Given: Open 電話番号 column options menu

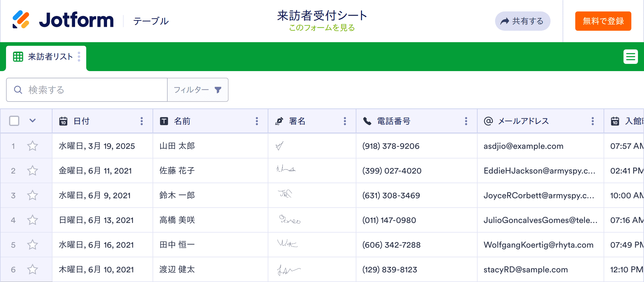Looking at the screenshot, I should pyautogui.click(x=466, y=121).
